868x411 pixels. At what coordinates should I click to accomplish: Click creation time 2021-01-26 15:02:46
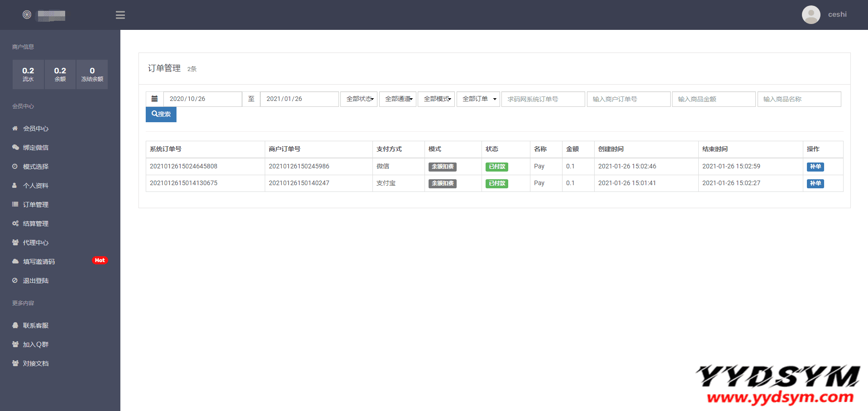tap(627, 167)
